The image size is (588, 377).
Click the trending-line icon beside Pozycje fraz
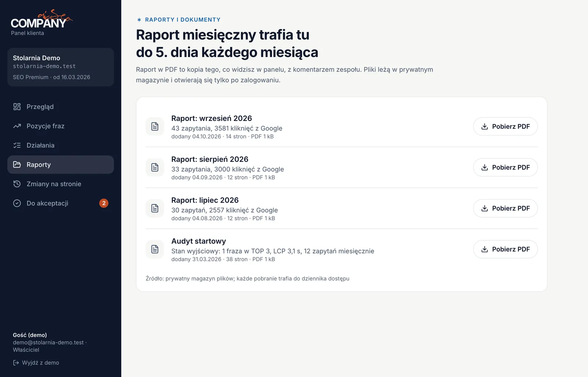pyautogui.click(x=17, y=126)
